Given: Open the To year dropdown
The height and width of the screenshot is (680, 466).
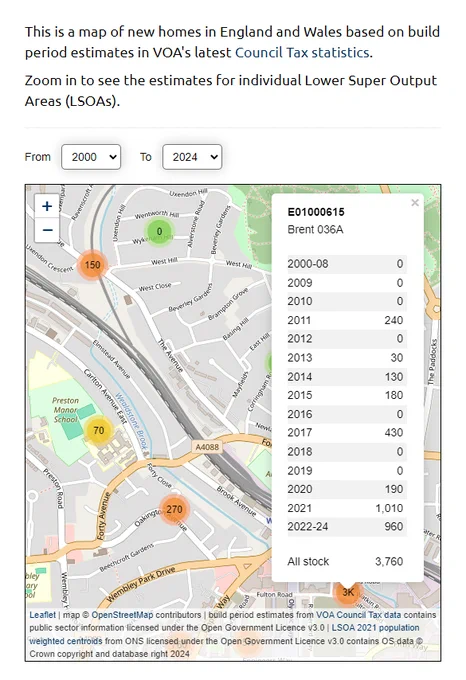Looking at the screenshot, I should click(x=192, y=157).
